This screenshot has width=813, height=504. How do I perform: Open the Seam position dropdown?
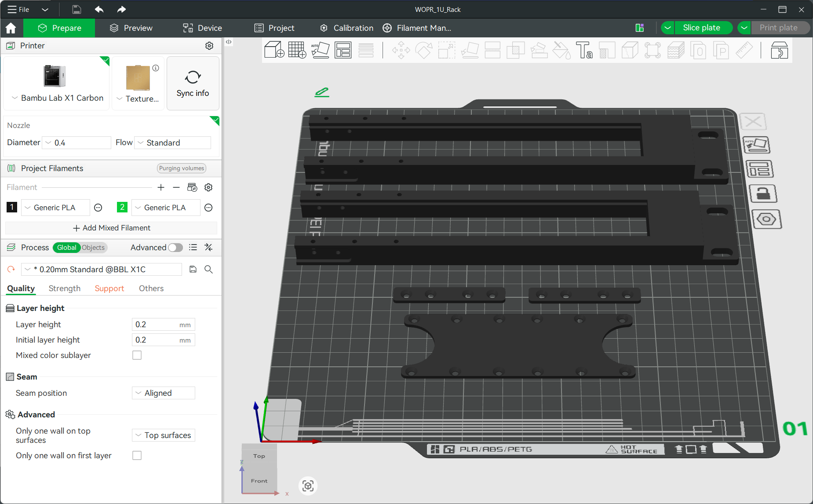(x=164, y=393)
